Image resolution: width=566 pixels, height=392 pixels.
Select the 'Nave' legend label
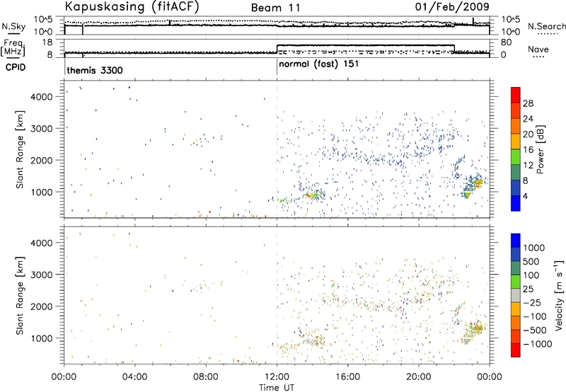[538, 50]
